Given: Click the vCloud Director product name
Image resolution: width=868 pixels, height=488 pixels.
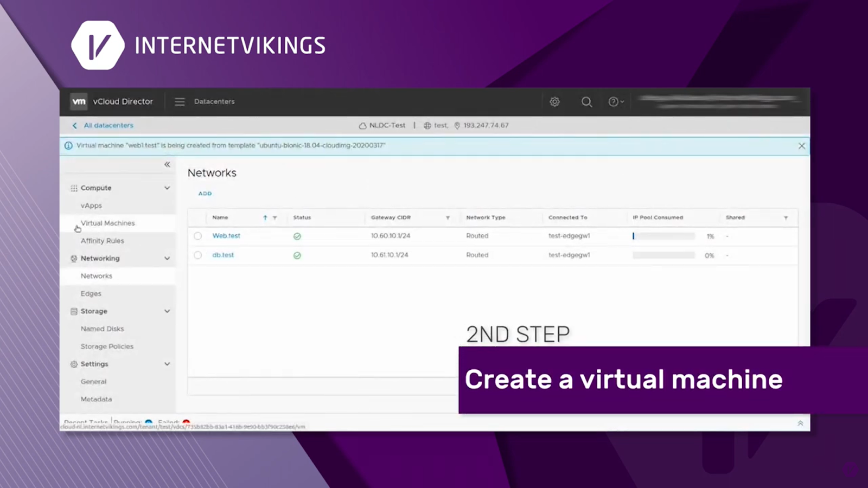Looking at the screenshot, I should tap(123, 101).
